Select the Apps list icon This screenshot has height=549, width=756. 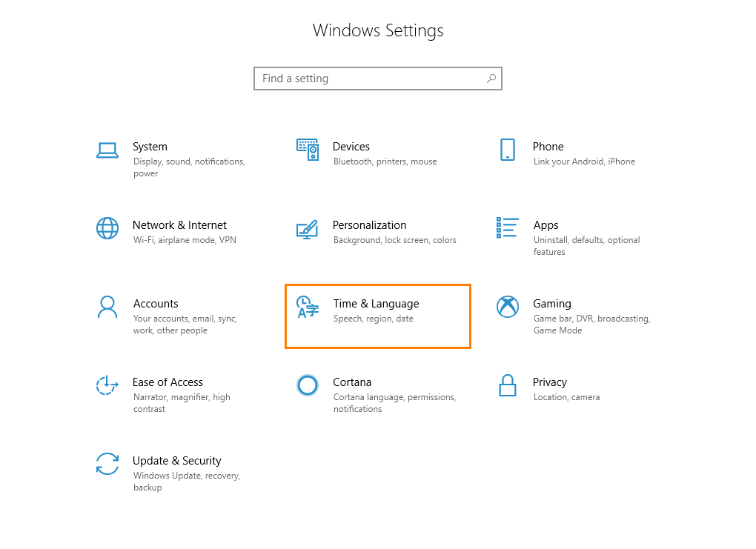click(508, 227)
